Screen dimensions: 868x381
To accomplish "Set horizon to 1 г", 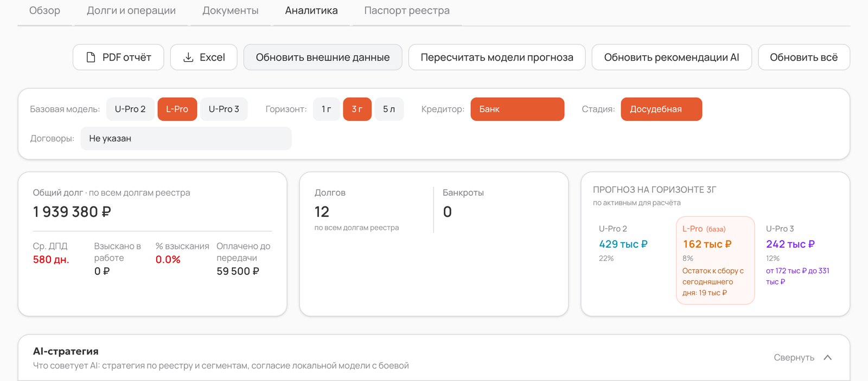I will (327, 109).
